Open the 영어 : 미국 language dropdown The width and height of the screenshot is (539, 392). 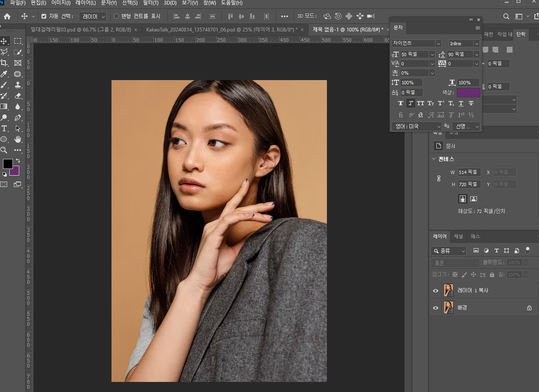coord(417,126)
